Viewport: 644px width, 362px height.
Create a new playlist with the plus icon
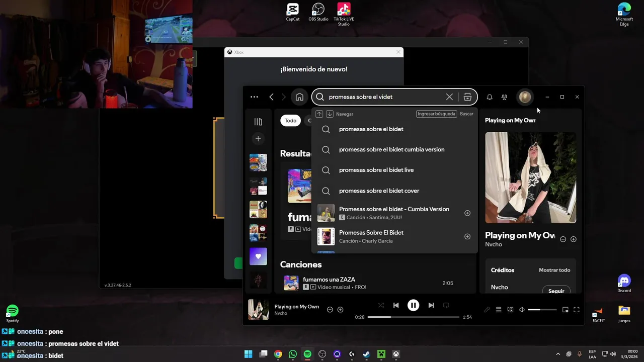click(x=258, y=139)
